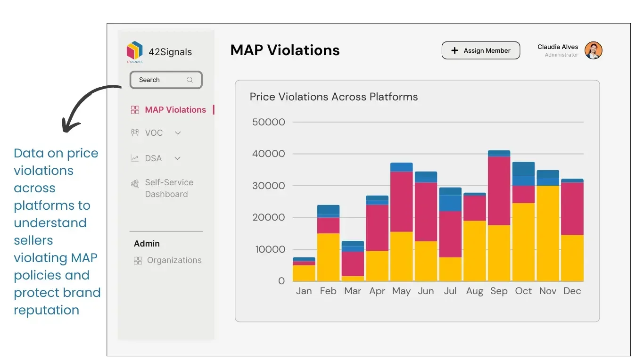Click the plus icon on Assign Member
Screen dimensions: 644x362
[454, 50]
